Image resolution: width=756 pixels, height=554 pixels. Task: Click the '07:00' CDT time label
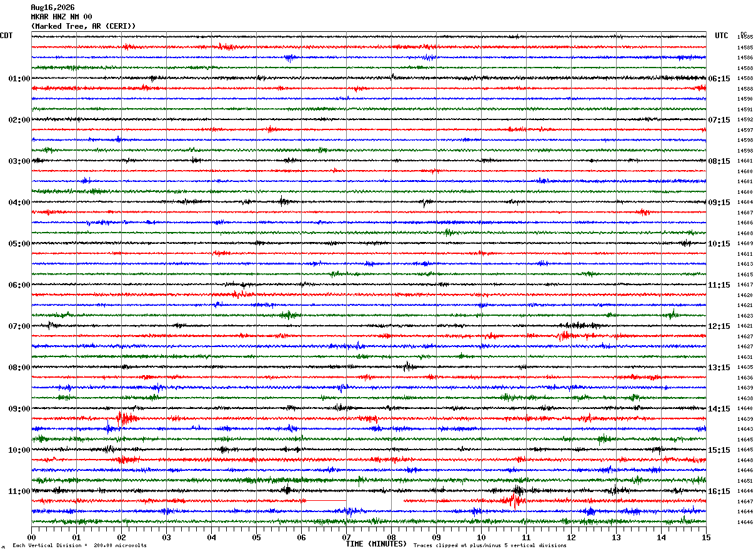point(19,326)
